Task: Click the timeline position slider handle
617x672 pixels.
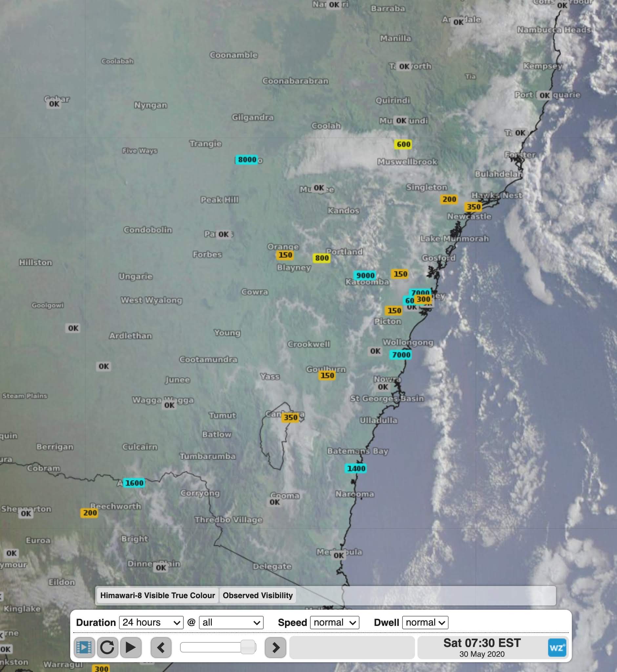Action: click(247, 646)
